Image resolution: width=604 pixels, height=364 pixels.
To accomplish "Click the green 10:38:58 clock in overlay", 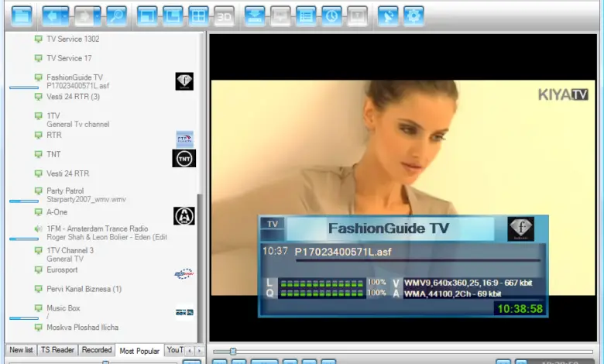I will point(520,309).
